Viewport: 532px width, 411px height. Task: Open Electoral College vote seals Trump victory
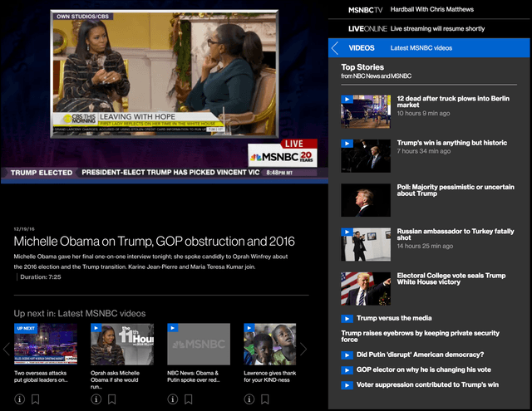(x=451, y=278)
